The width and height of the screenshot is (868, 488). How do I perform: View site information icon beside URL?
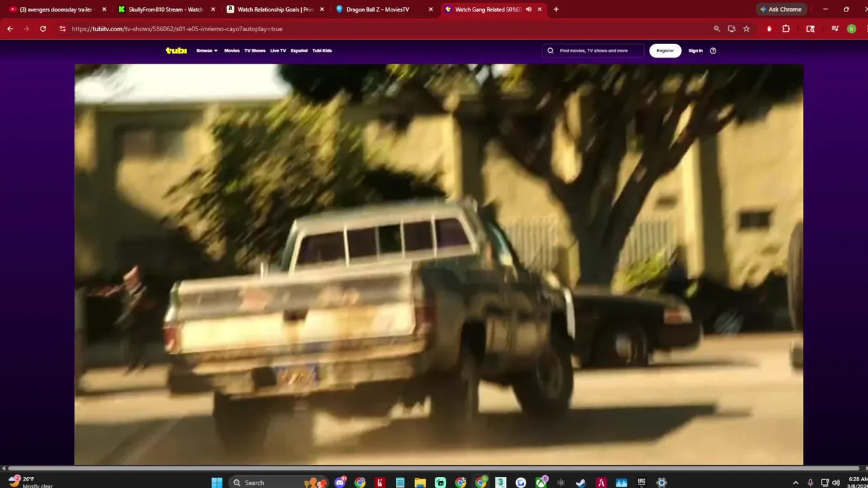click(62, 29)
